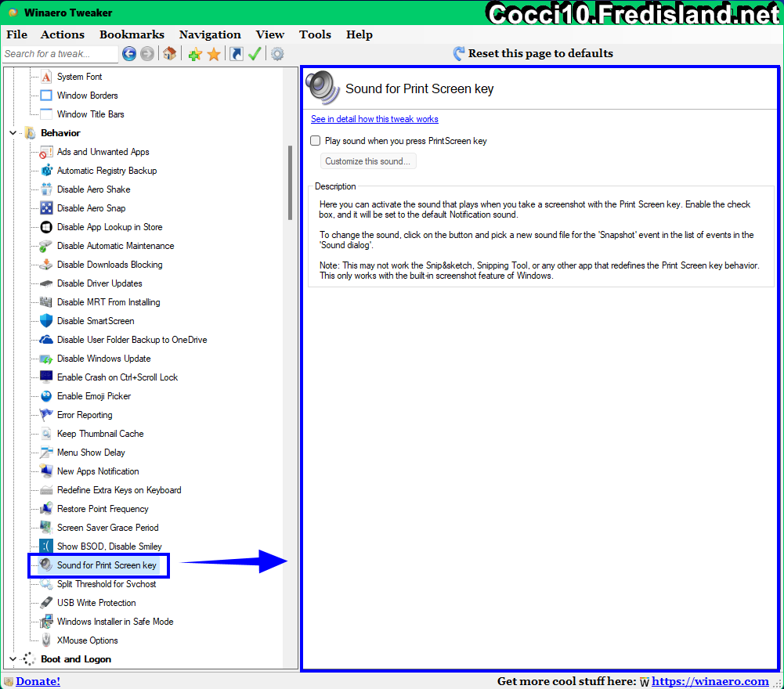Click Reset this page to defaults
Screen dimensions: 784x689
click(x=533, y=53)
